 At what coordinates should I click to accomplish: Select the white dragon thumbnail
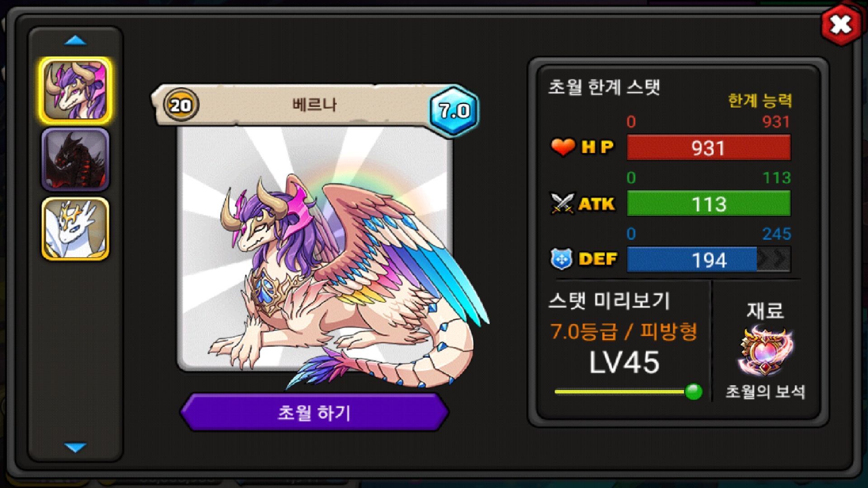[x=75, y=229]
